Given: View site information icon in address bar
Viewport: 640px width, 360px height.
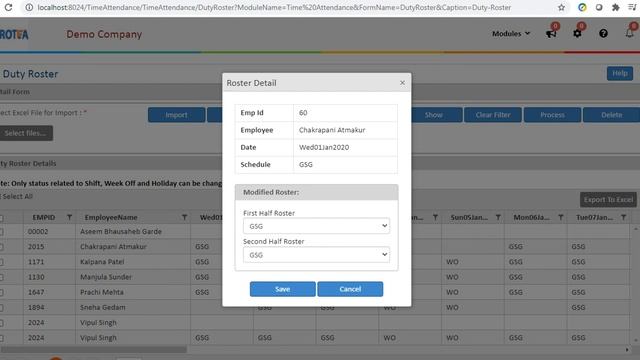Looking at the screenshot, I should [29, 7].
